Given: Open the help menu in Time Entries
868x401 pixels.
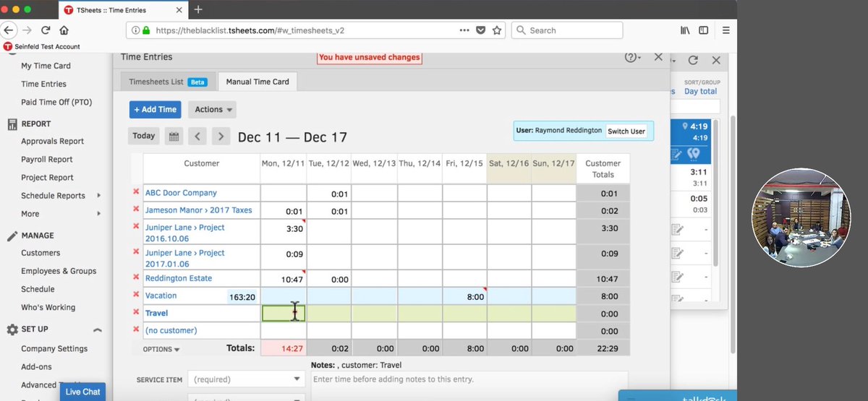Looking at the screenshot, I should [633, 58].
